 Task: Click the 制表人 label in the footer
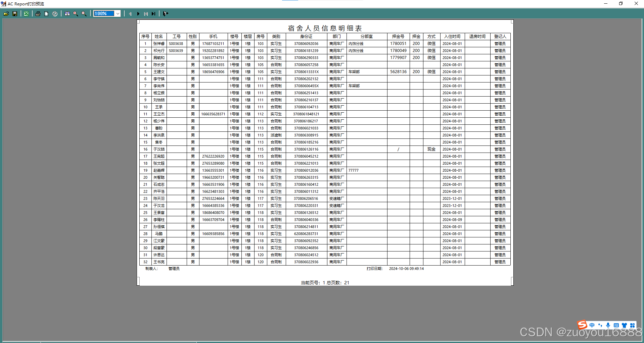151,269
